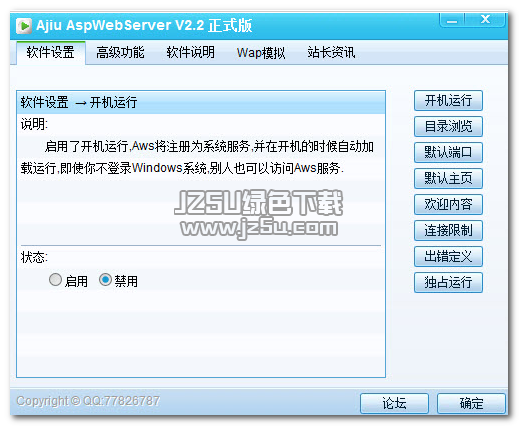
Task: Select the 禁用 radio button
Action: click(x=105, y=280)
